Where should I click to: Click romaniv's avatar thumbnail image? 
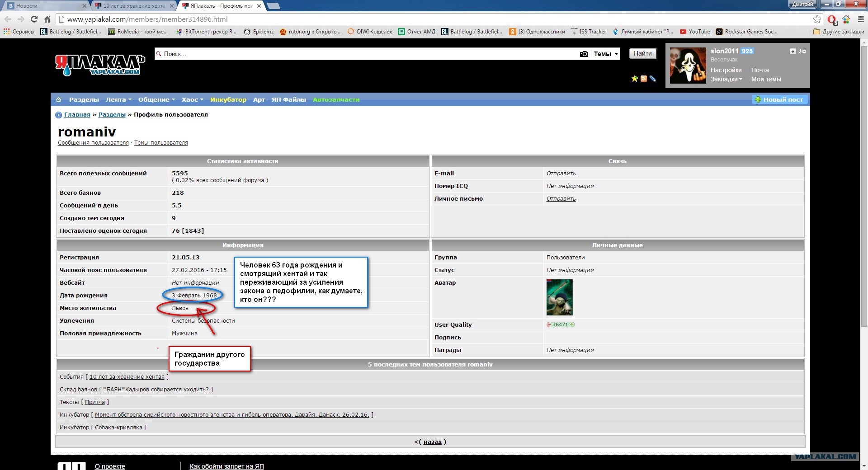[559, 297]
